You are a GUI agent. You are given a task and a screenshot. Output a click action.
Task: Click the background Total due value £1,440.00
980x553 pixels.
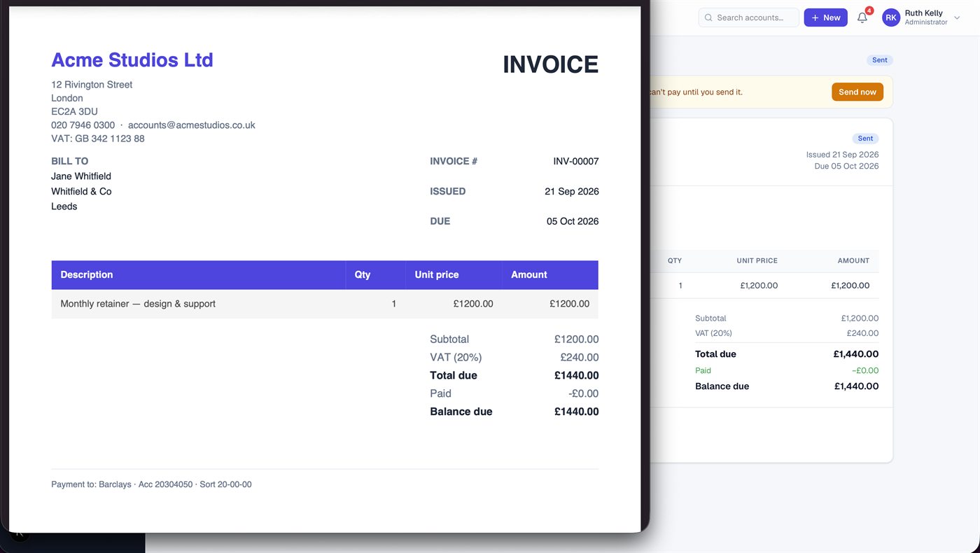point(855,354)
